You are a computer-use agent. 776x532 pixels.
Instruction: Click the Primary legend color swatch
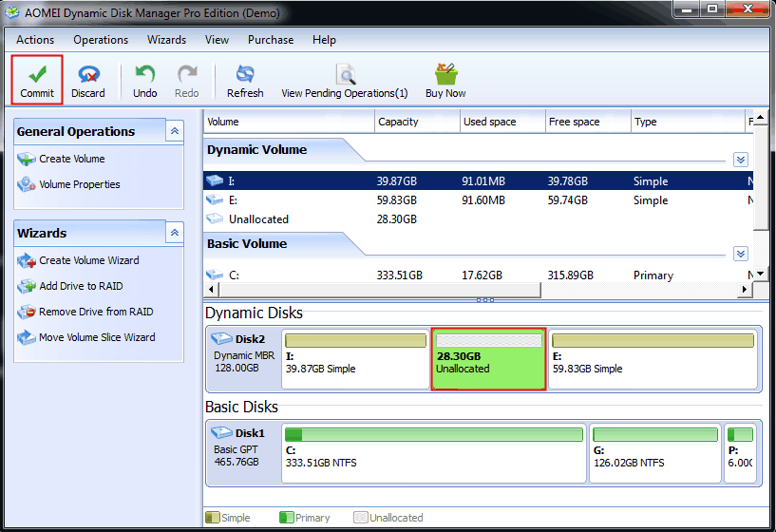tap(287, 518)
